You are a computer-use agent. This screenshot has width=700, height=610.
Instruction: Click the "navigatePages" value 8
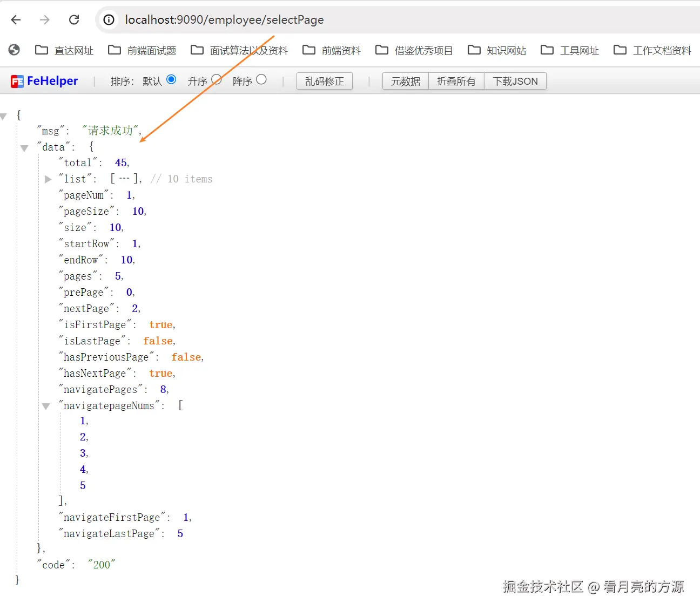click(163, 389)
